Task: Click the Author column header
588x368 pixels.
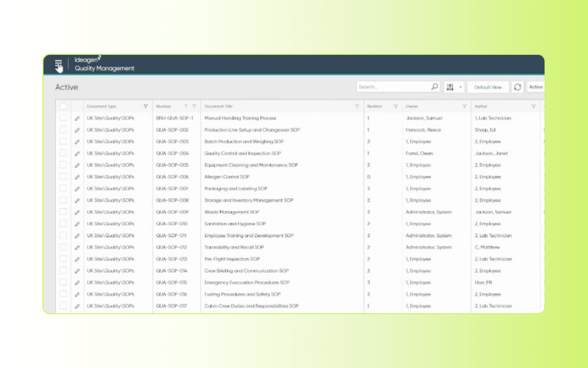Action: (x=481, y=106)
